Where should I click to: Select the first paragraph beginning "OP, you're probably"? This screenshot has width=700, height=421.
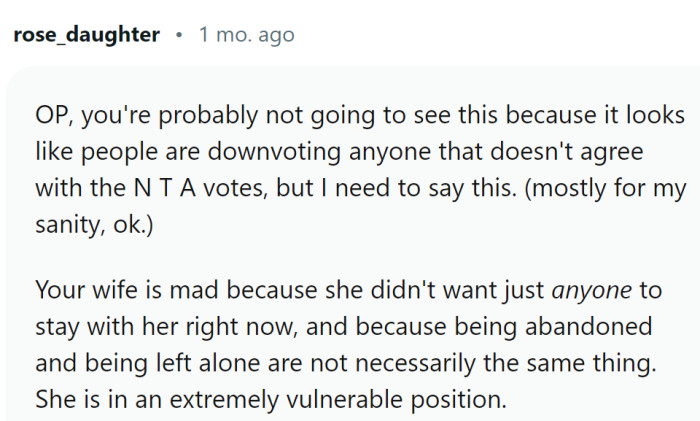pos(361,170)
